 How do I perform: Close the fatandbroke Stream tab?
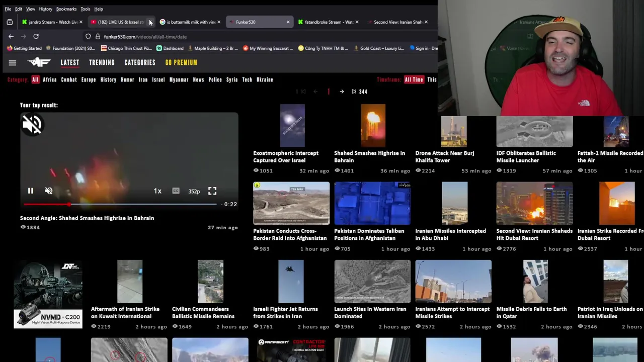(357, 22)
